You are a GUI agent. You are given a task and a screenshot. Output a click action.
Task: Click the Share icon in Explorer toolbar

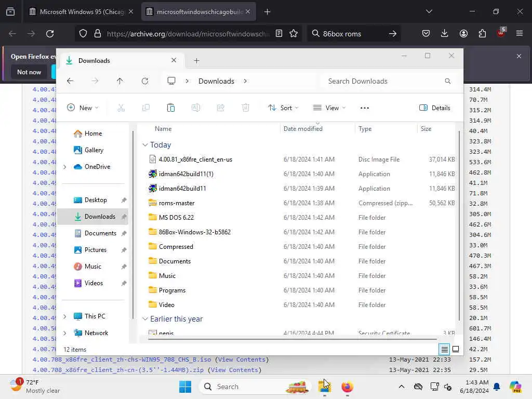pos(220,108)
